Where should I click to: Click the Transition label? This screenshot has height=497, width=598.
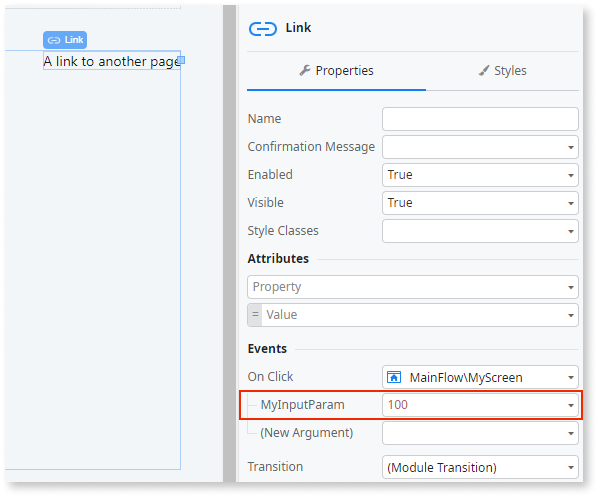point(275,466)
